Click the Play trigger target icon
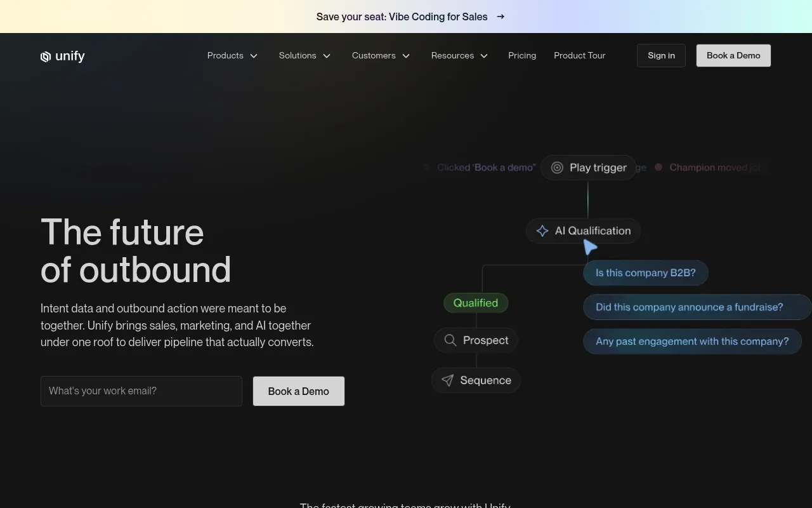812x508 pixels. point(557,168)
